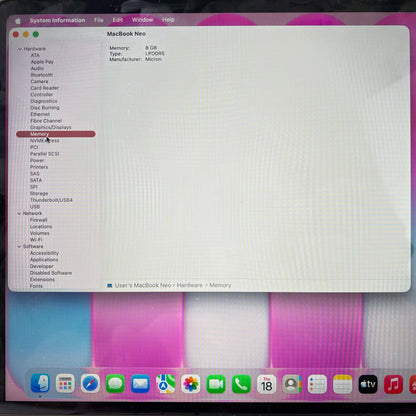Select ATA in the sidebar
The width and height of the screenshot is (416, 416).
pyautogui.click(x=35, y=55)
